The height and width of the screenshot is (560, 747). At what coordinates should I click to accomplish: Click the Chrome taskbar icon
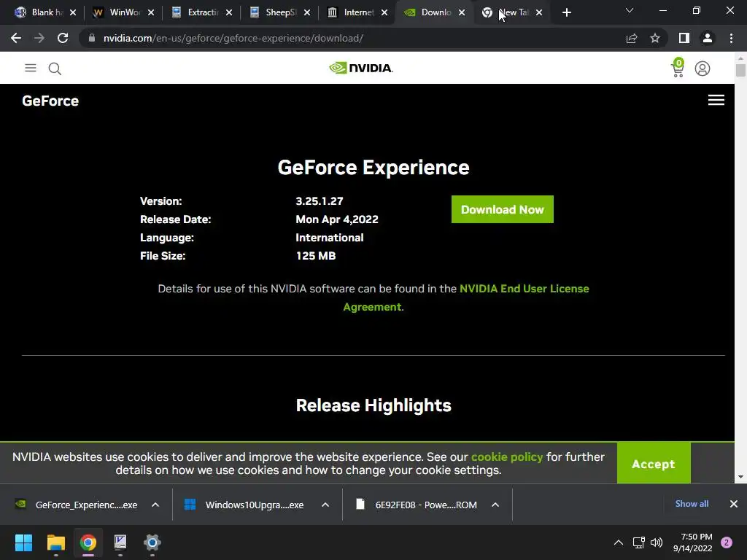88,542
